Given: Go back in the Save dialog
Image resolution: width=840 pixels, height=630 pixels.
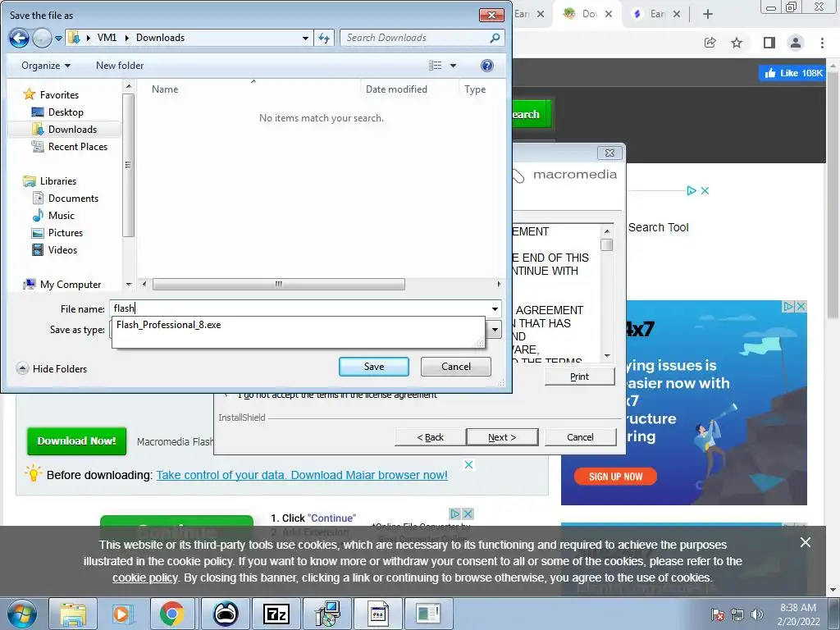Looking at the screenshot, I should (20, 38).
